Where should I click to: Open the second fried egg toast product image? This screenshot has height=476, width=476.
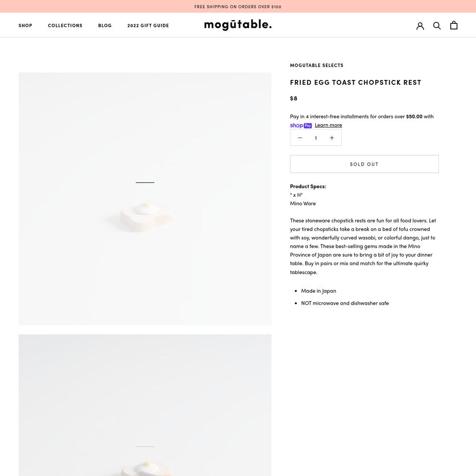[x=145, y=405]
